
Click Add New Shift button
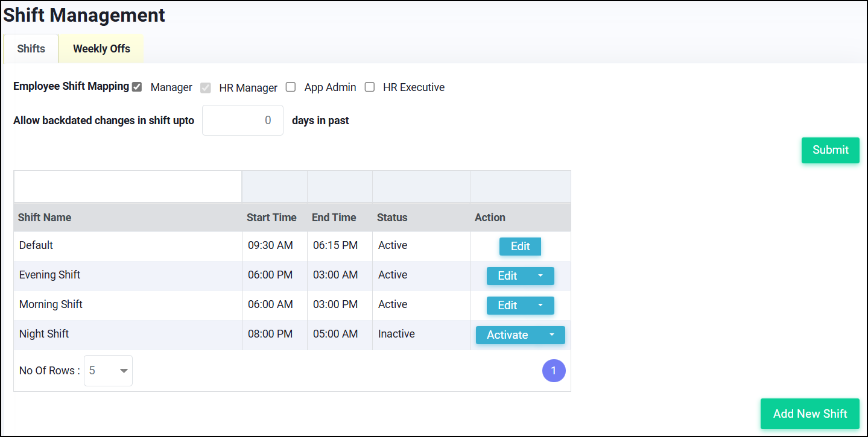(809, 414)
